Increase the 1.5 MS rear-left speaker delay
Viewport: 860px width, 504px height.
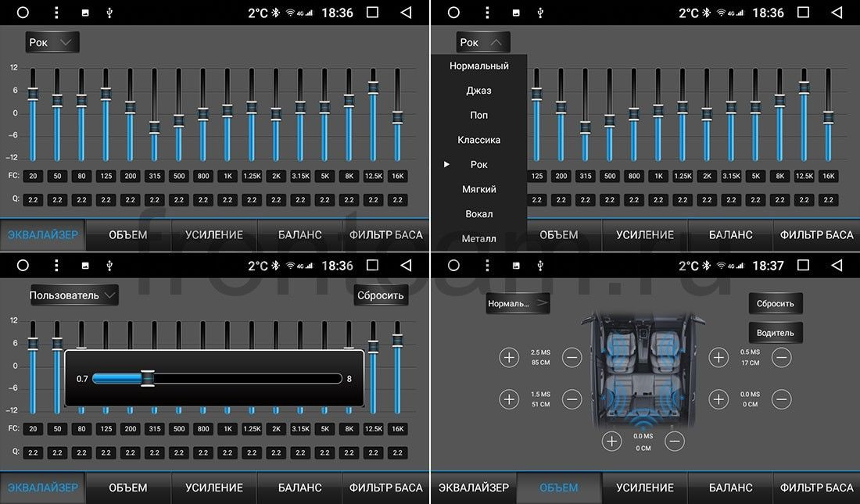pos(509,399)
